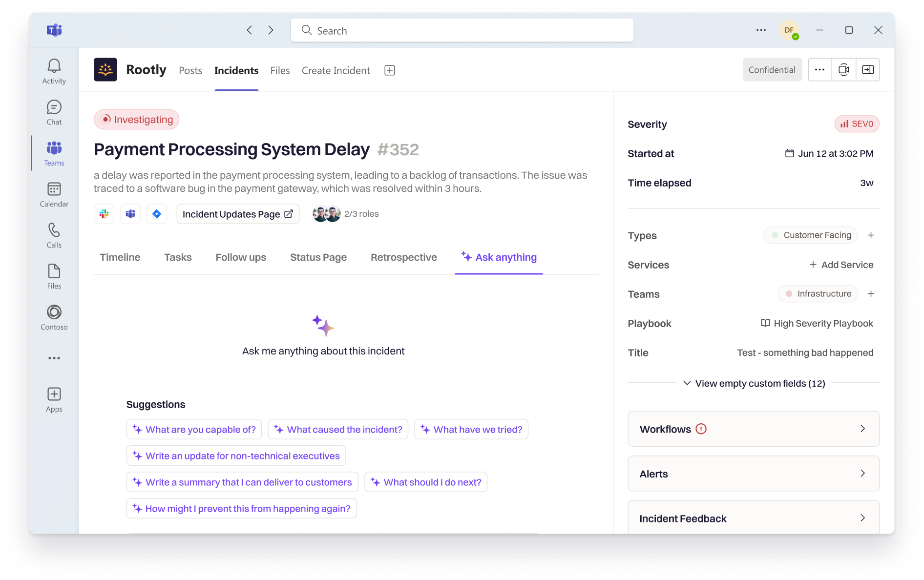Screen dimensions: 924x580
Task: Show more apps ellipsis in sidebar
Action: coord(54,358)
